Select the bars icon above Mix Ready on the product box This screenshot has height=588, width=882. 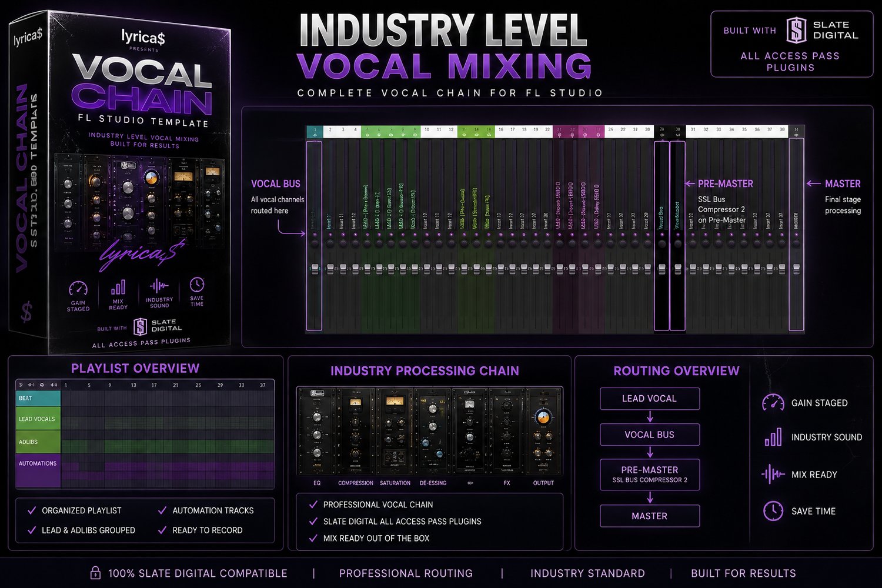118,287
